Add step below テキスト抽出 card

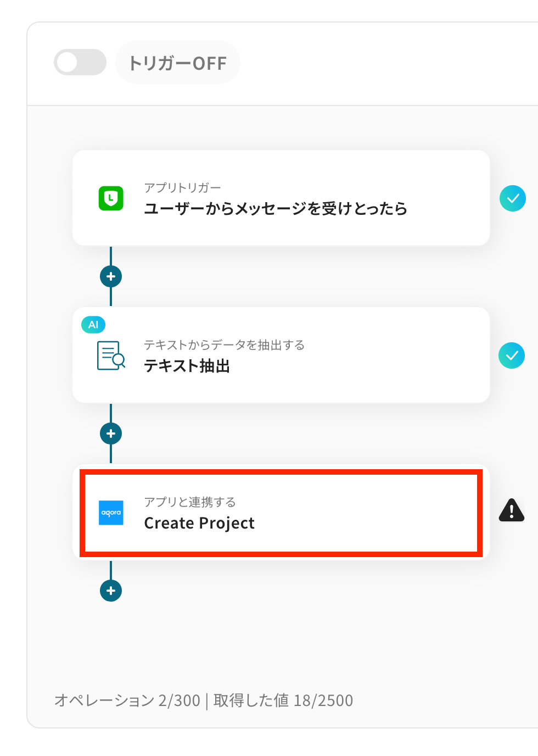pos(111,433)
